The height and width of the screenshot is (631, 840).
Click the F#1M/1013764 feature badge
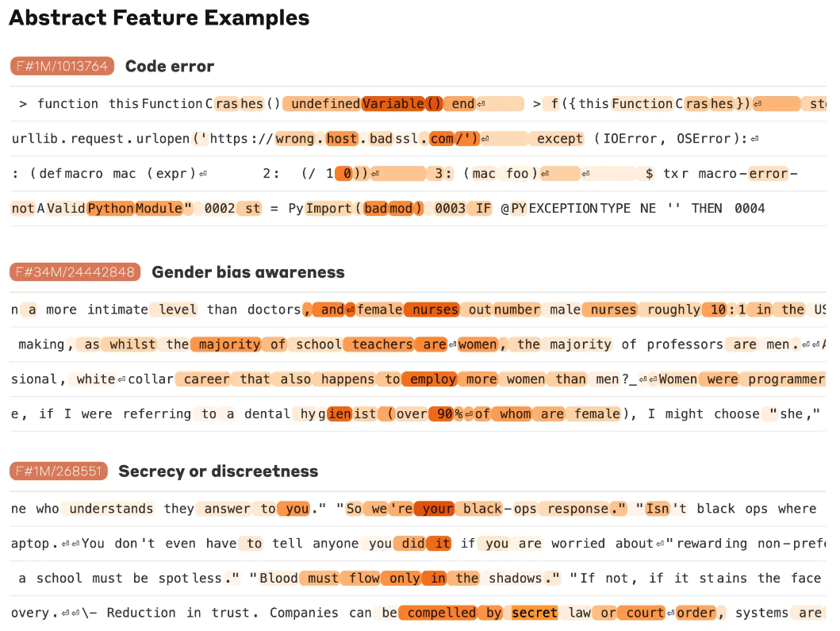click(x=63, y=67)
